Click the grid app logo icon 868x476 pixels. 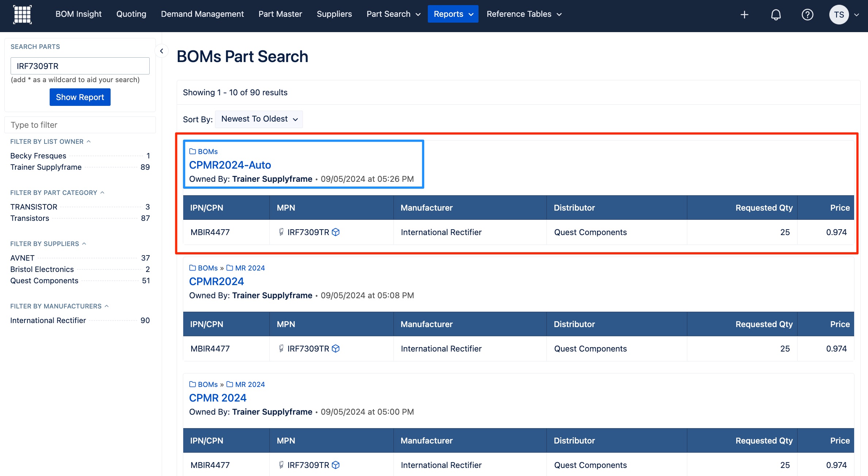coord(22,15)
